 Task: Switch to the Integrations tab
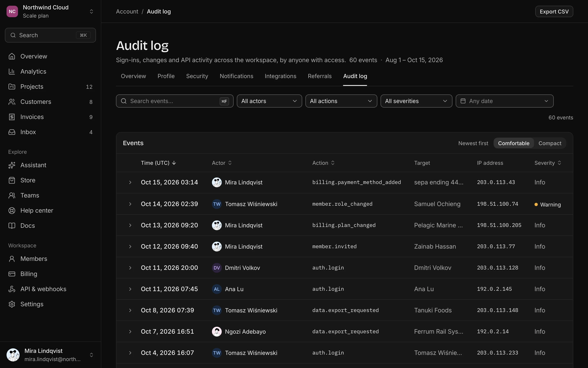280,76
